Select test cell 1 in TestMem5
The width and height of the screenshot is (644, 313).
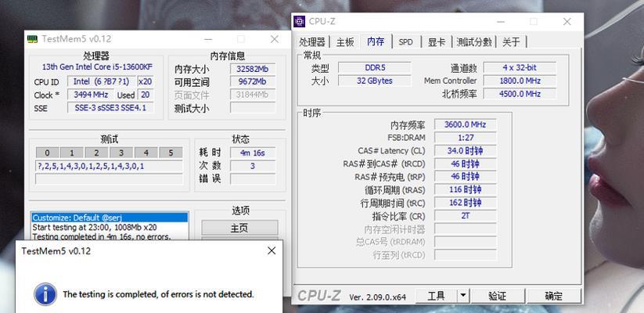pyautogui.click(x=72, y=153)
